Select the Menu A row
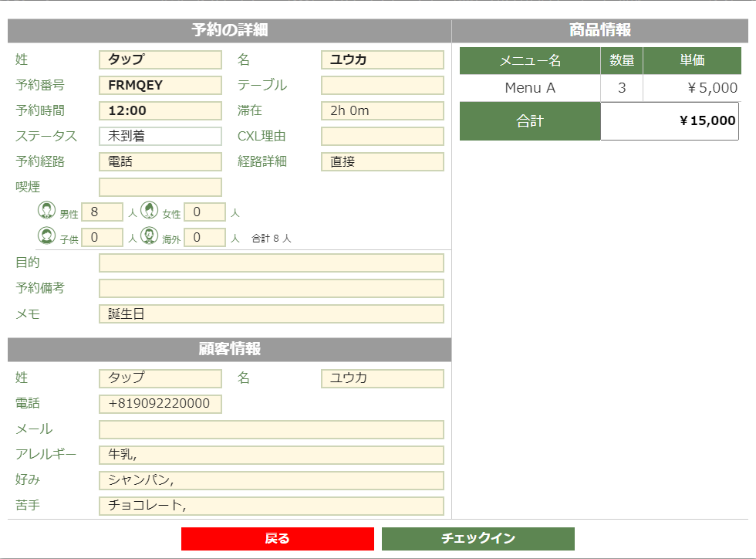756x559 pixels. click(x=530, y=88)
